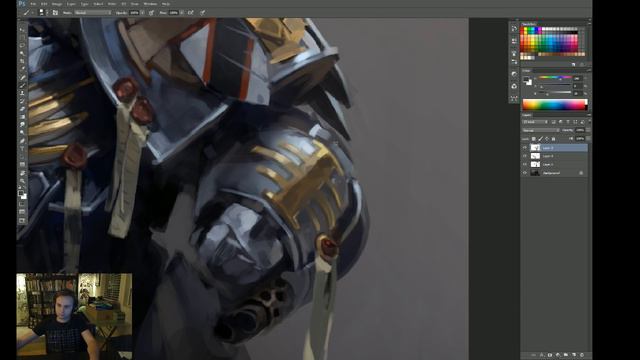Click the foreground/background color swatches in toolbox
This screenshot has width=640, height=360.
(22, 195)
